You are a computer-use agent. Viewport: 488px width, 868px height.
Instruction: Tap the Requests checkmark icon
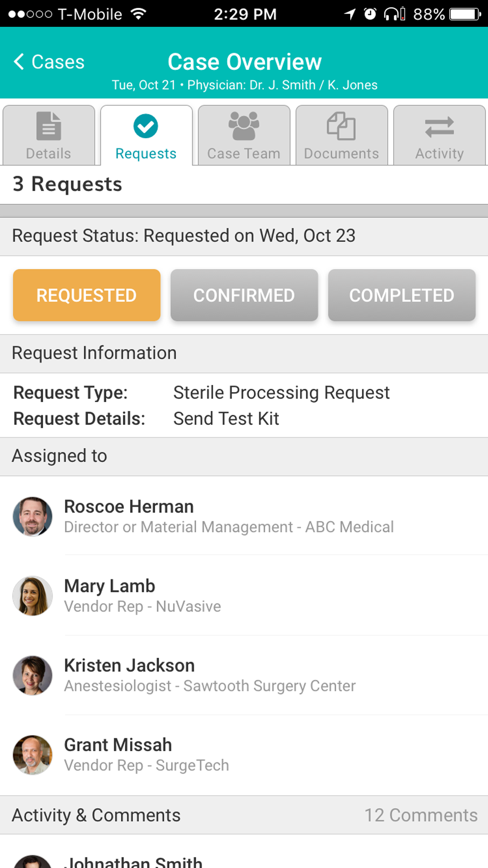[146, 126]
